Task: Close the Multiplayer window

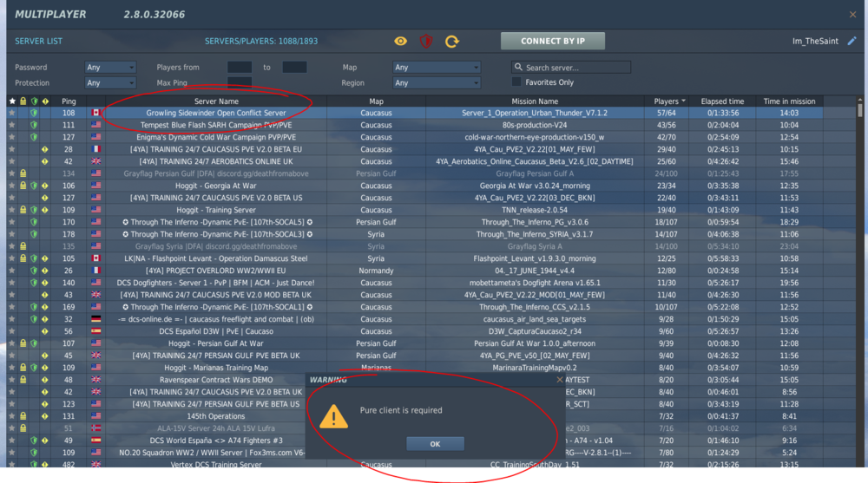Action: [852, 15]
